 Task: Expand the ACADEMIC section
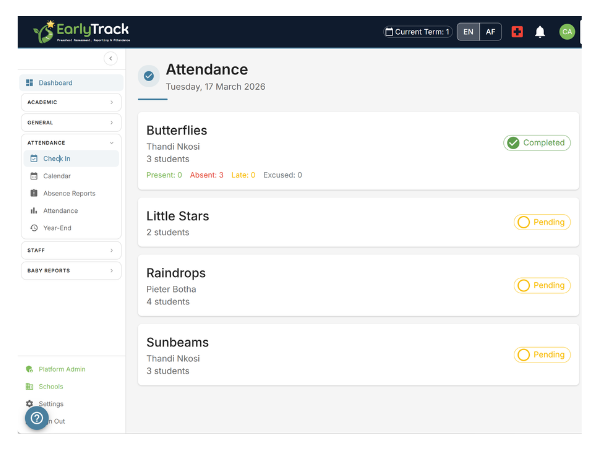71,102
